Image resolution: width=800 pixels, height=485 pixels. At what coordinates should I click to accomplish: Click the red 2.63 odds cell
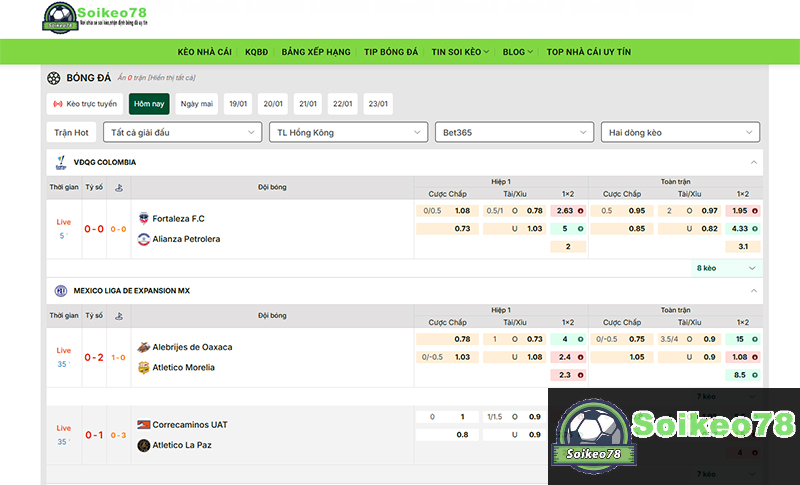pyautogui.click(x=567, y=211)
